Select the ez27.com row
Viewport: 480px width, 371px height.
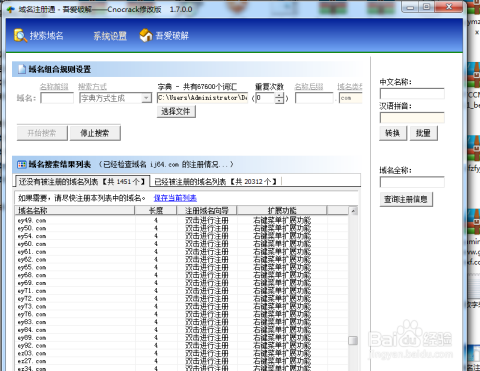pos(181,361)
